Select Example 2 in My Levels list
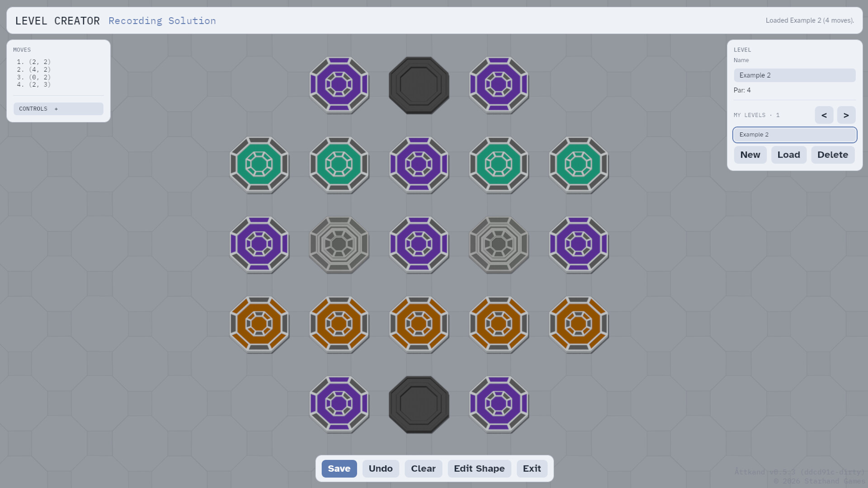This screenshot has width=868, height=488. [x=795, y=135]
